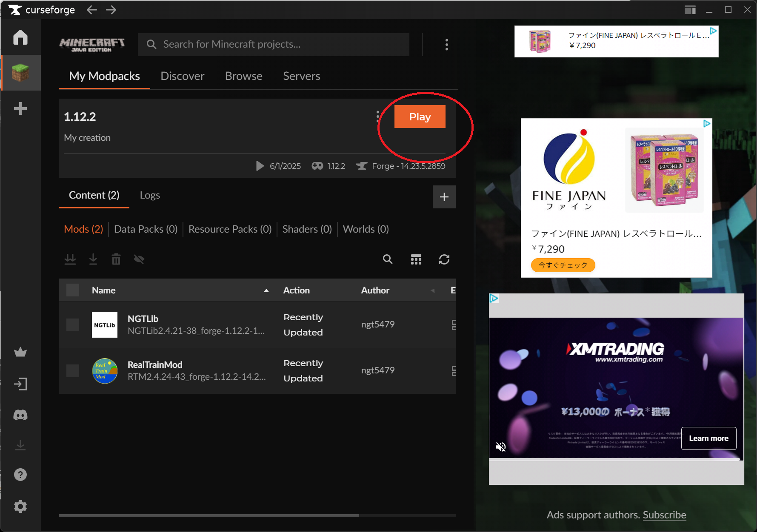Viewport: 757px width, 532px height.
Task: Click ngt5479 author in RealTrainMod row
Action: click(378, 370)
